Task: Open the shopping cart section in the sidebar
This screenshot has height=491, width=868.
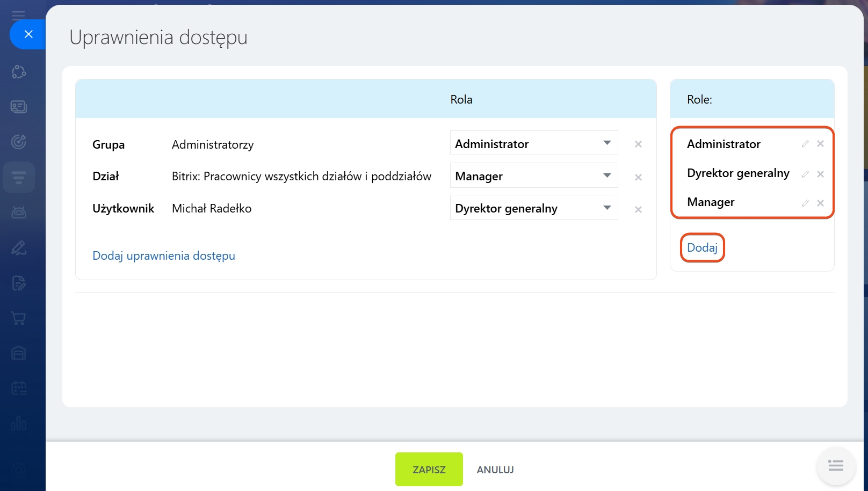Action: coord(19,318)
